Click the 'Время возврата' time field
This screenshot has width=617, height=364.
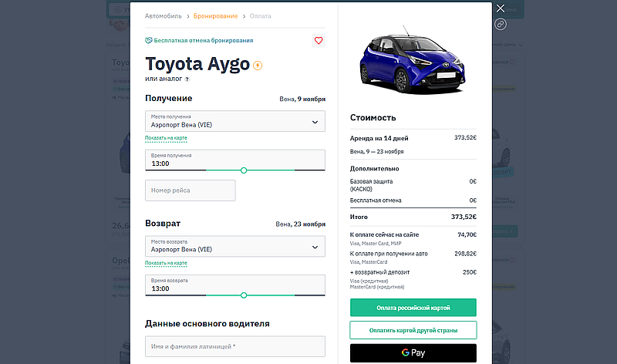coord(235,285)
